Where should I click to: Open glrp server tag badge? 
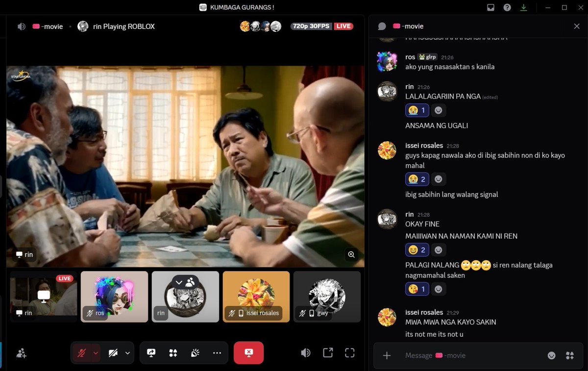427,57
